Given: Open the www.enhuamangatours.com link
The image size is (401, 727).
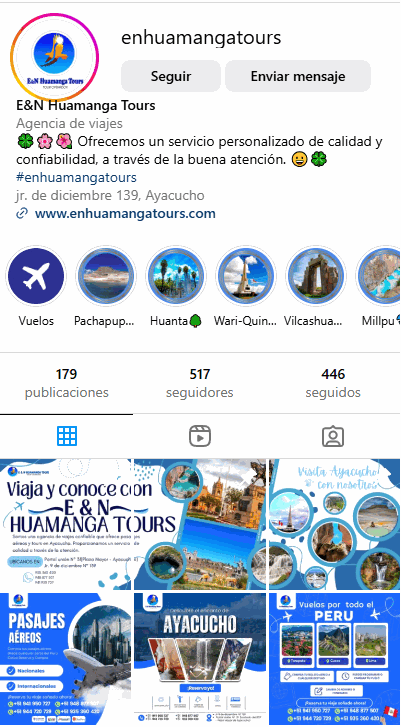Looking at the screenshot, I should click(x=125, y=214).
